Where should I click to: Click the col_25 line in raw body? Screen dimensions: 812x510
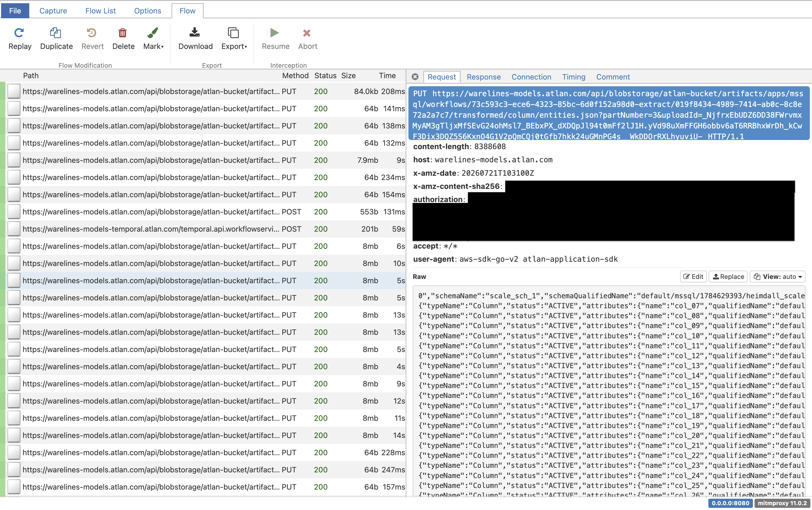click(x=611, y=486)
